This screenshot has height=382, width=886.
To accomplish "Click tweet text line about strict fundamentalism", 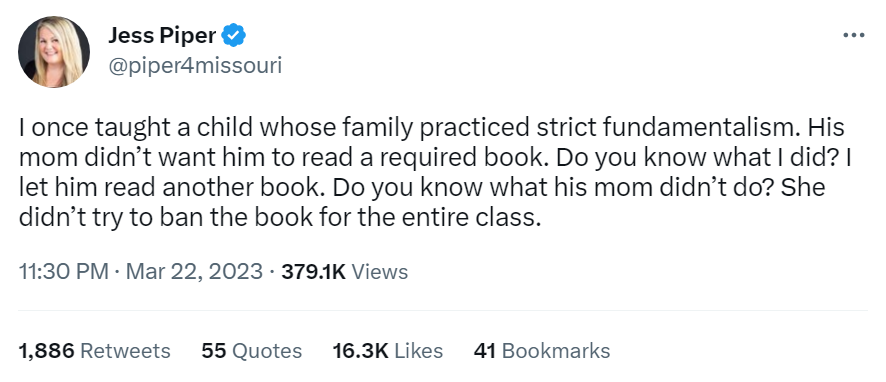I will 432,128.
